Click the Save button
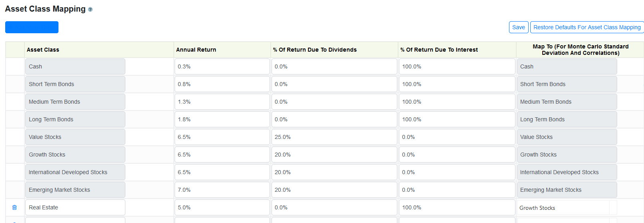The image size is (644, 223). tap(519, 27)
